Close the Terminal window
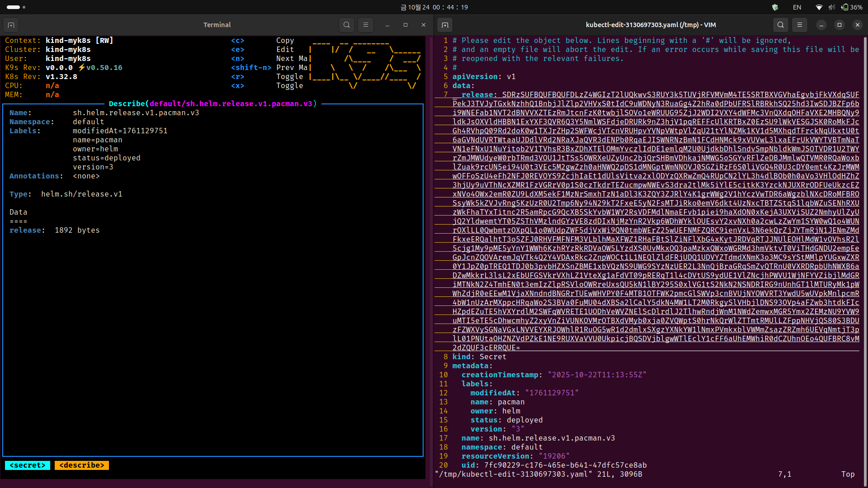The image size is (868, 488). point(424,25)
